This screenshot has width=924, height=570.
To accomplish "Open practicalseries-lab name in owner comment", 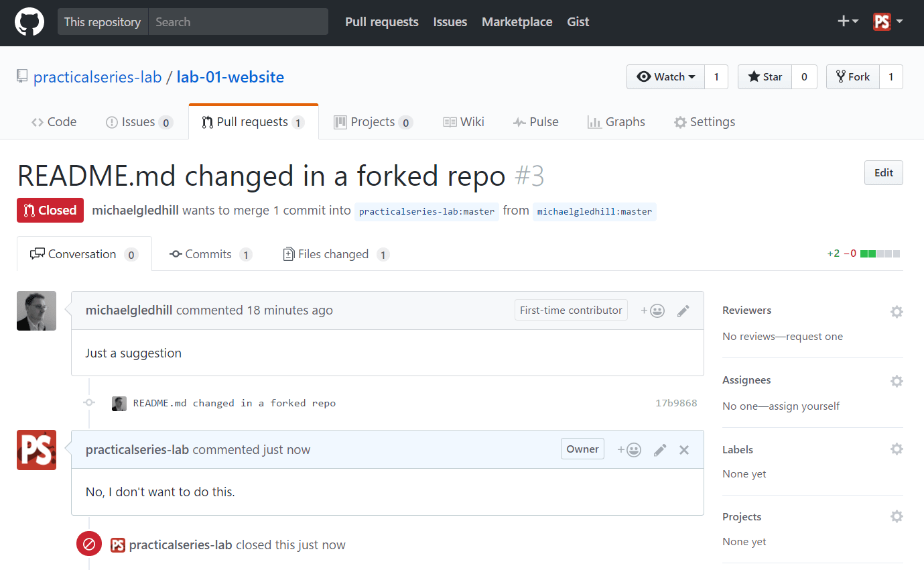I will (x=137, y=450).
